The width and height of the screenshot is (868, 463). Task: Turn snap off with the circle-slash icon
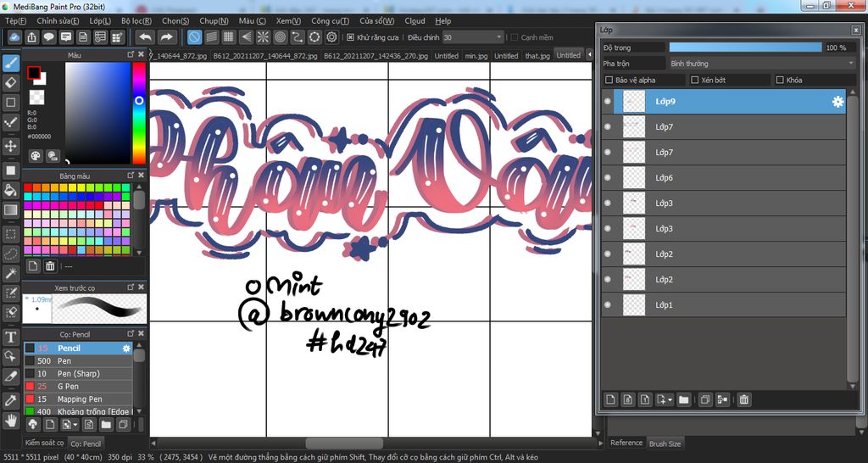(194, 37)
